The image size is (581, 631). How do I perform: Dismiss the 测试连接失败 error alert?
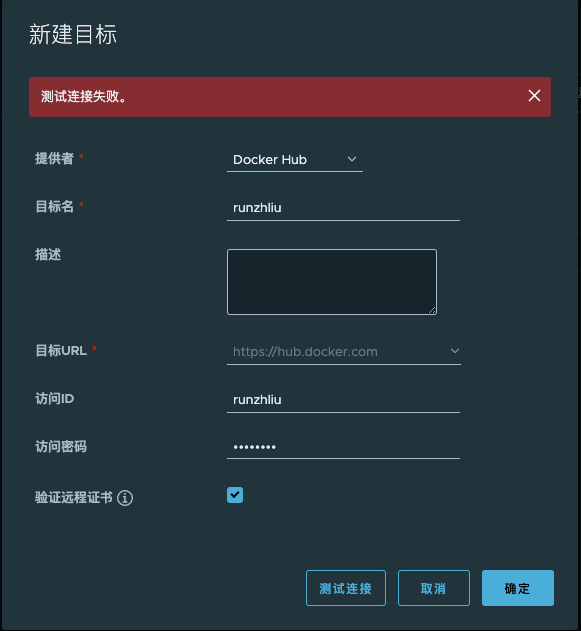click(x=534, y=96)
